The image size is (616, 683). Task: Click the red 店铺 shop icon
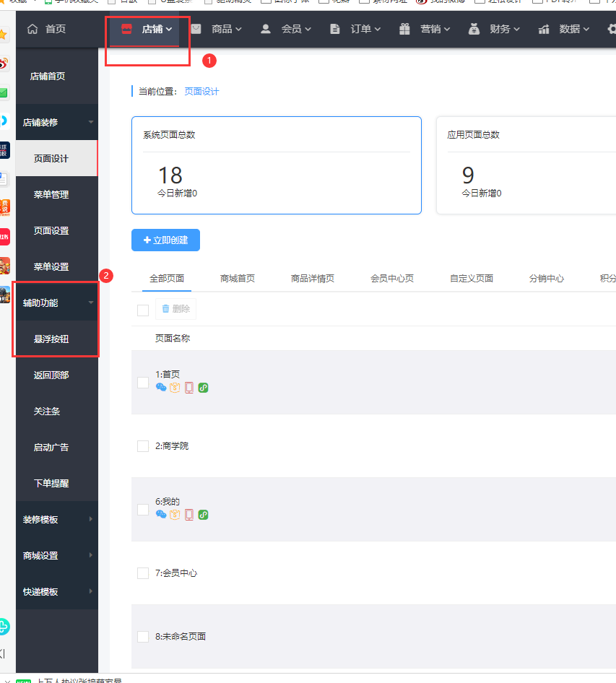click(x=127, y=30)
